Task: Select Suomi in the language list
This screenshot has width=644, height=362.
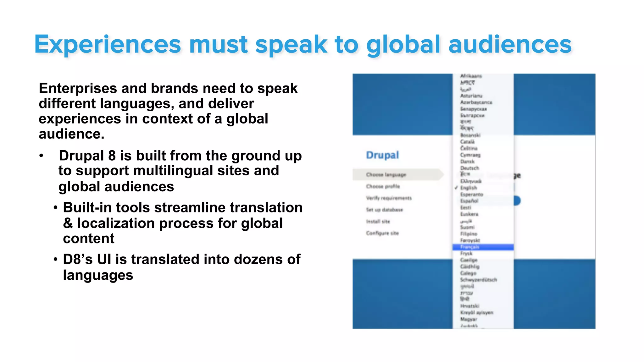Action: point(467,227)
